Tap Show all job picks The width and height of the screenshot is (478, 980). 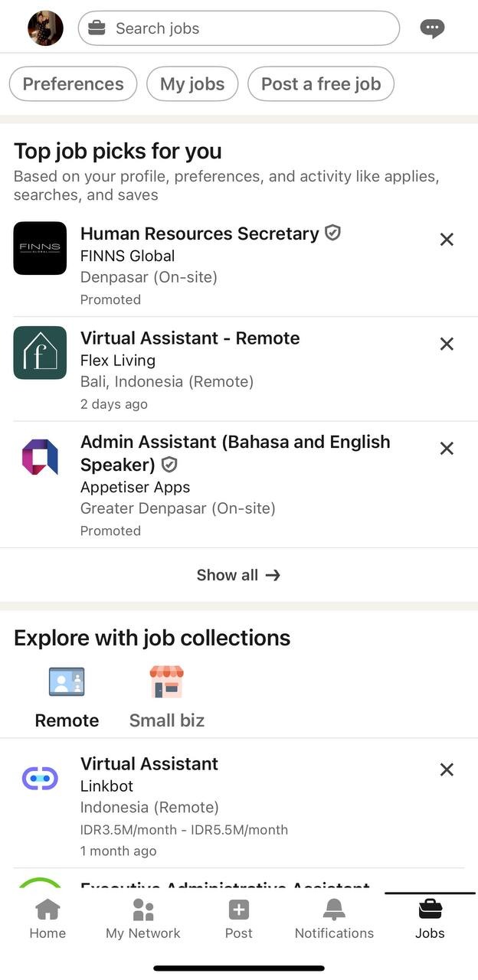click(x=238, y=574)
